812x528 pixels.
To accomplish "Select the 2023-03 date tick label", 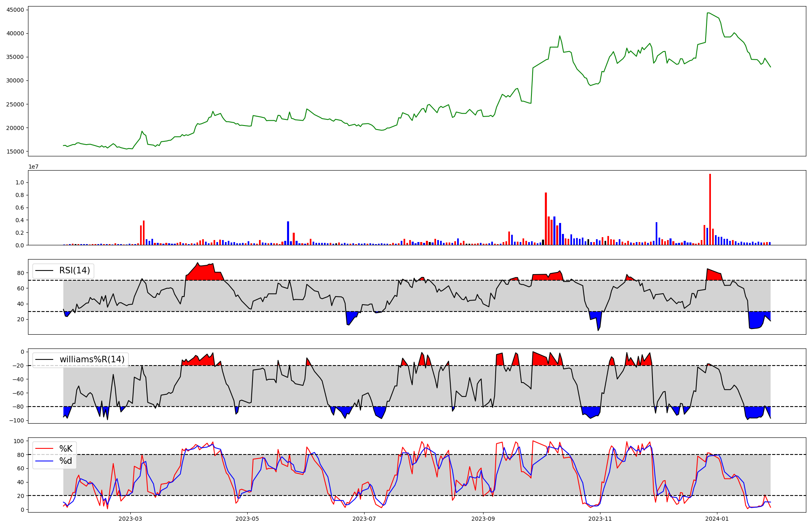I will pos(130,519).
